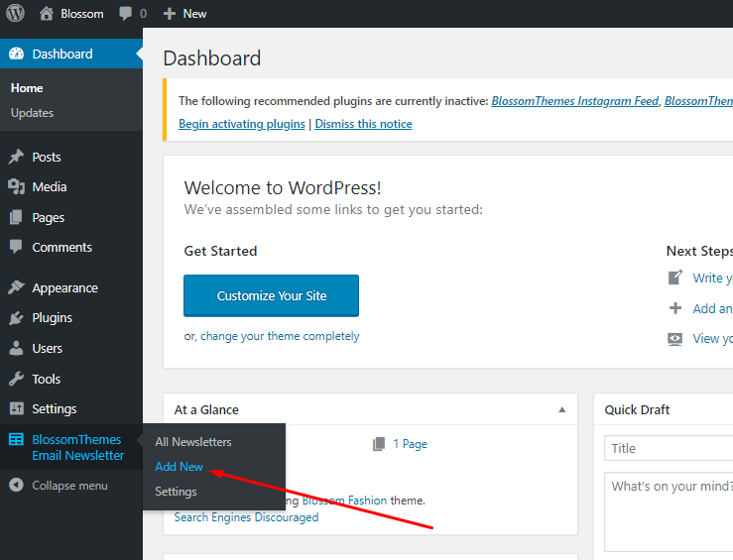Click Begin activating plugins link
733x560 pixels.
[x=242, y=124]
